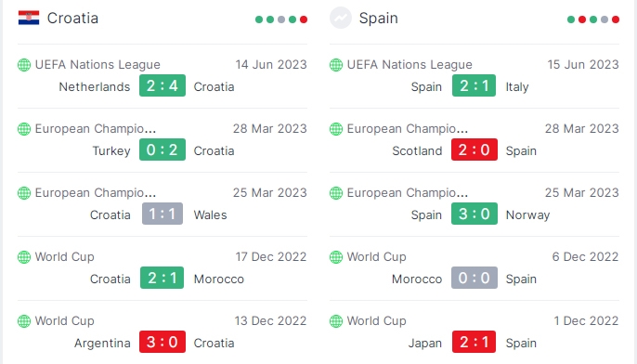Select the Japan 2:1 Spain score badge
Screen dimensions: 637x364
click(474, 342)
